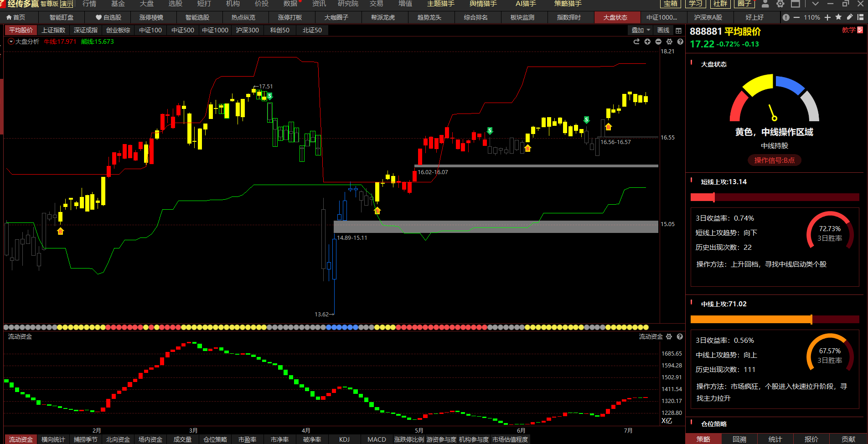
Task: Open 流动资金 panel settings gear
Action: 669,336
